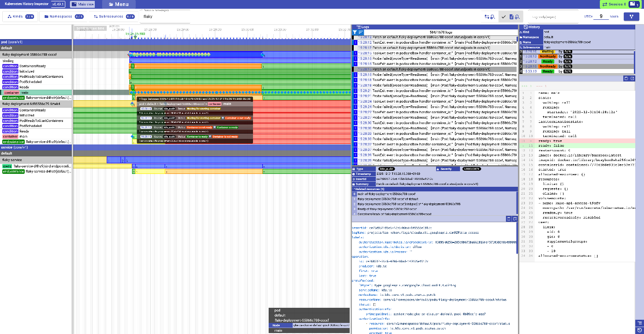Click the expand icon above the log body
Image resolution: width=644 pixels, height=334 pixels.
click(515, 219)
